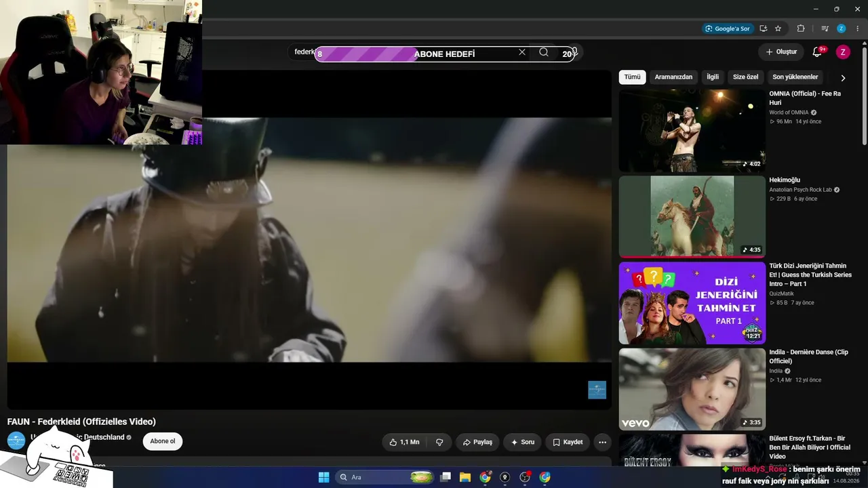
Task: Bookmark this page with the star icon
Action: pos(778,28)
